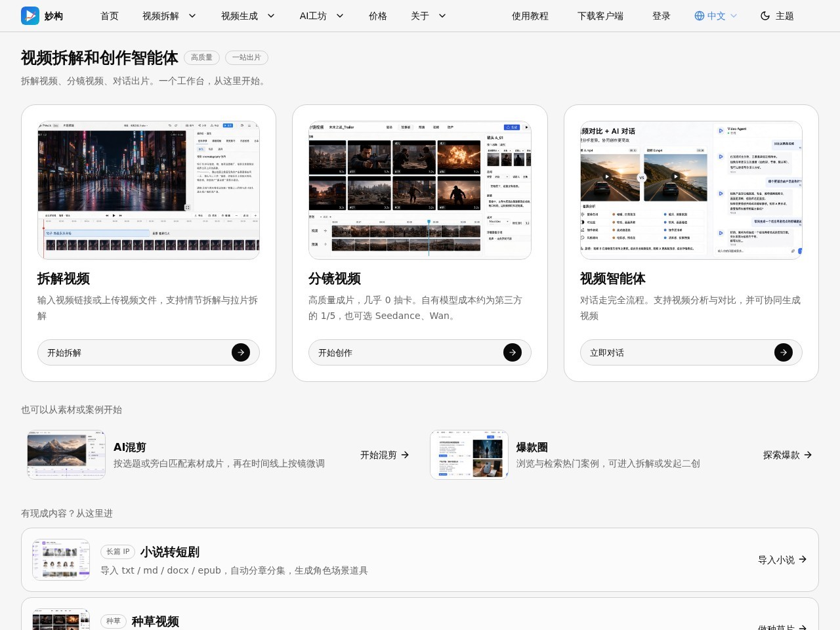Toggle theme with the 主题 button
Screen dimensions: 840x630
point(777,16)
